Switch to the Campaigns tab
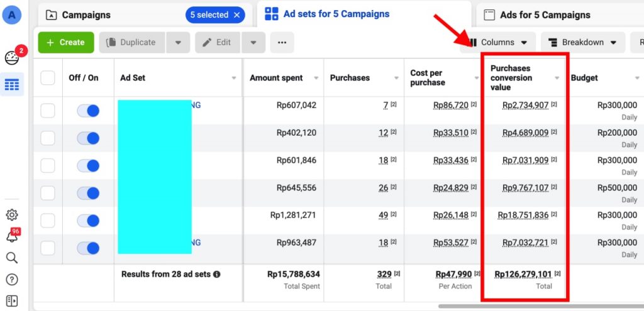This screenshot has height=311, width=644. point(86,14)
